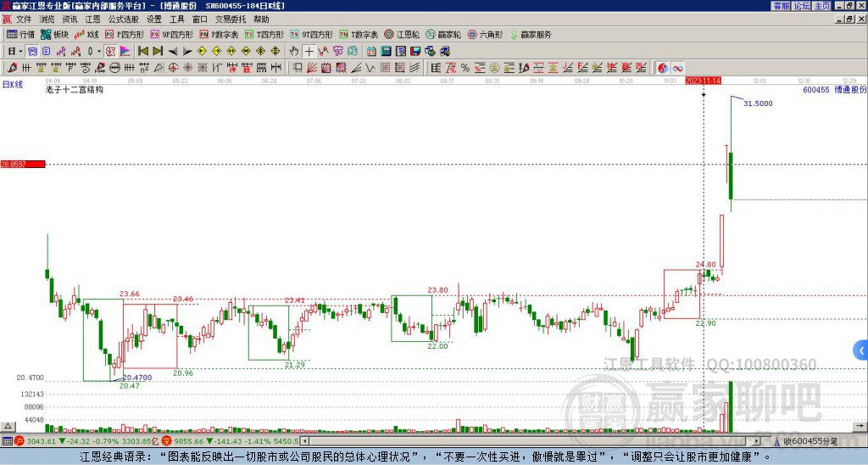Open the calculator icon
The image size is (868, 465).
(x=386, y=51)
